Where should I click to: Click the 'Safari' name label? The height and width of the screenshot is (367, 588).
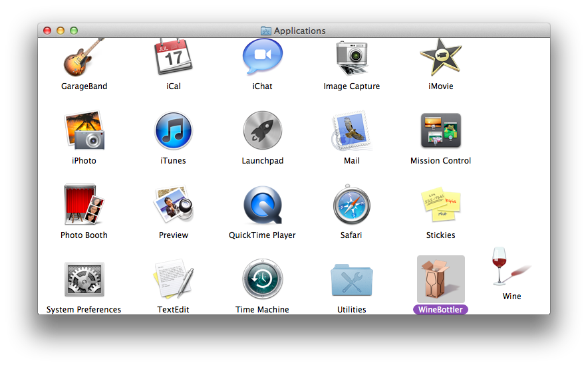coord(351,235)
